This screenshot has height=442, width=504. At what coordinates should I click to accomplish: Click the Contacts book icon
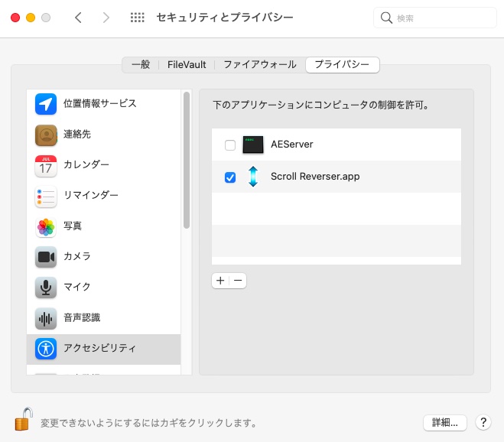[46, 135]
